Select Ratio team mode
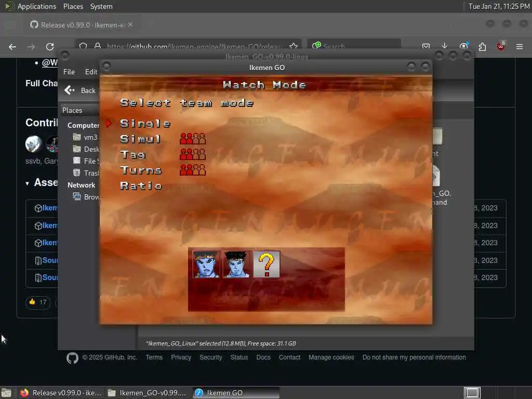The width and height of the screenshot is (532, 399). (x=141, y=186)
